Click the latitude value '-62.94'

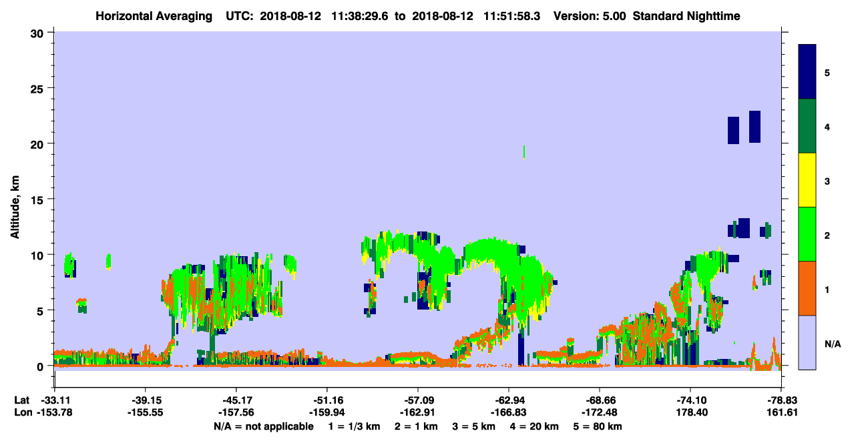pos(509,400)
